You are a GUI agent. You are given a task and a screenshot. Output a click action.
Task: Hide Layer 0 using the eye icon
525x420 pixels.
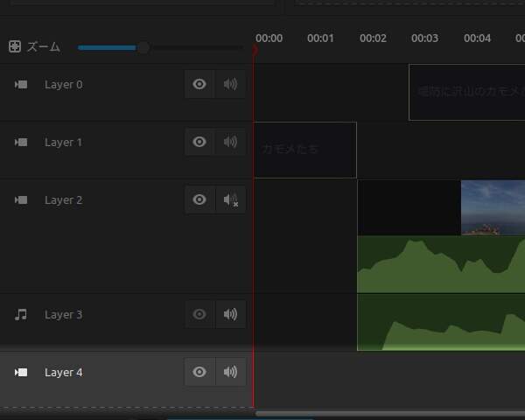[199, 85]
